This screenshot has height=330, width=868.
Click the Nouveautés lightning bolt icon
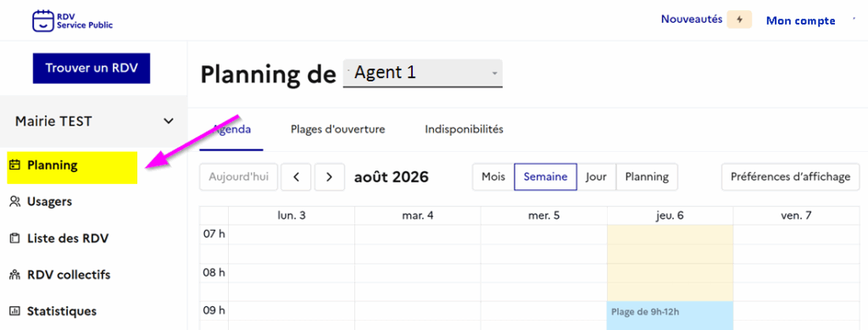click(x=739, y=20)
